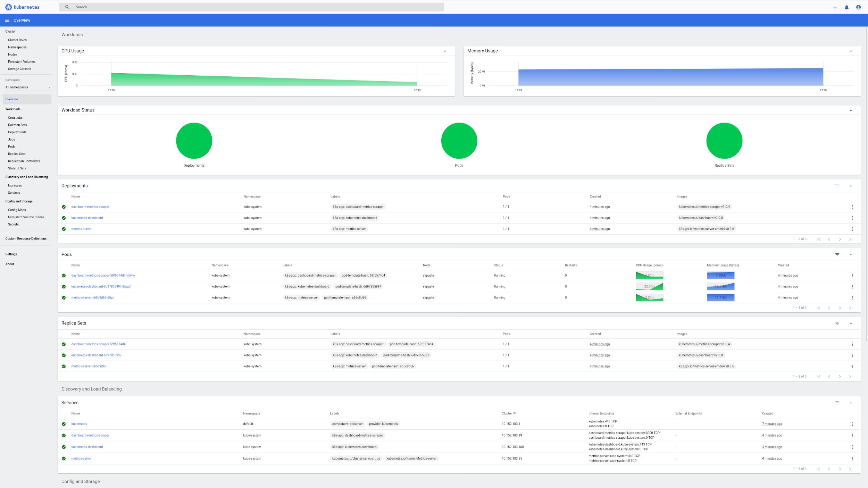The height and width of the screenshot is (488, 868).
Task: Select Pods in the sidebar
Action: click(x=12, y=147)
